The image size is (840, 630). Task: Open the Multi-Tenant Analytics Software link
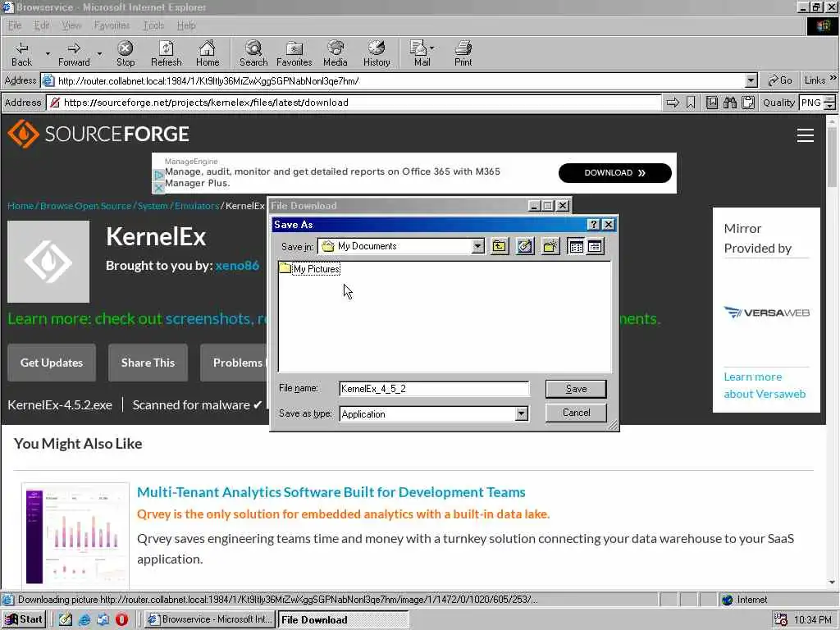coord(331,492)
